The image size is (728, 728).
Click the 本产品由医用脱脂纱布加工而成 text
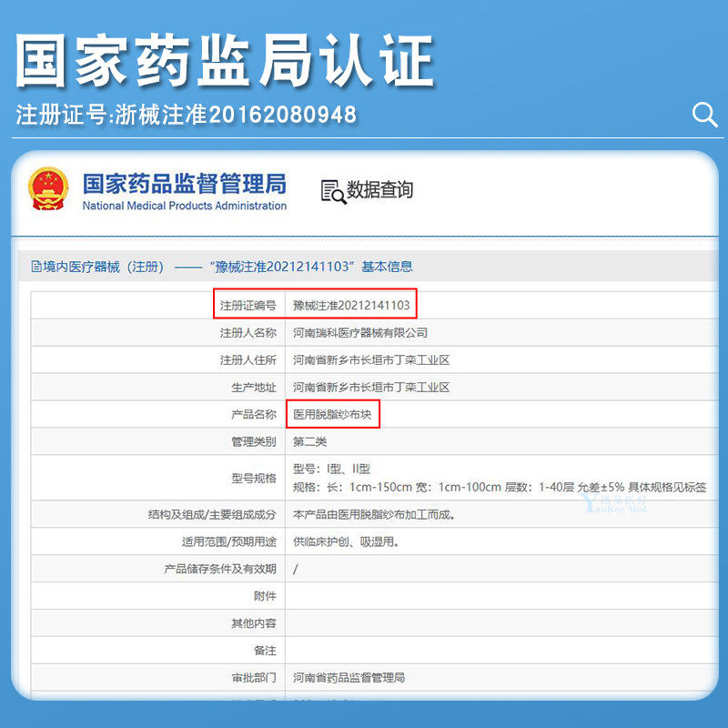[374, 514]
